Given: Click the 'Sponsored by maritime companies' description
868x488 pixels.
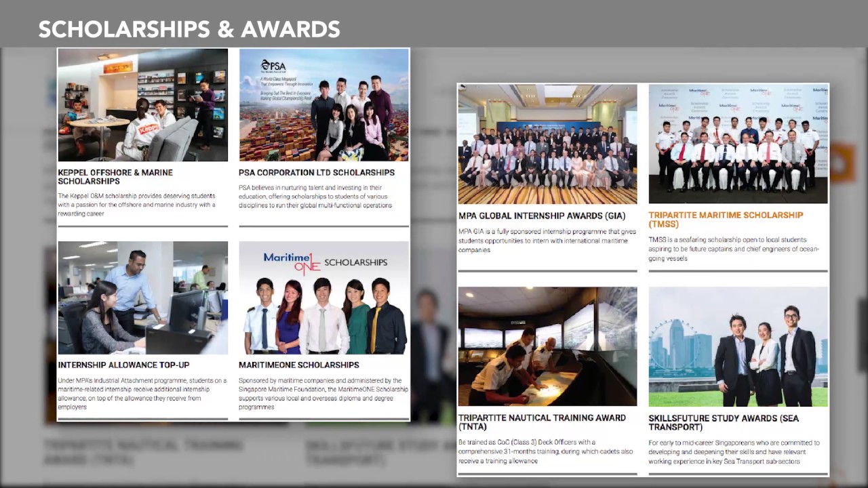Looking at the screenshot, I should [x=323, y=394].
